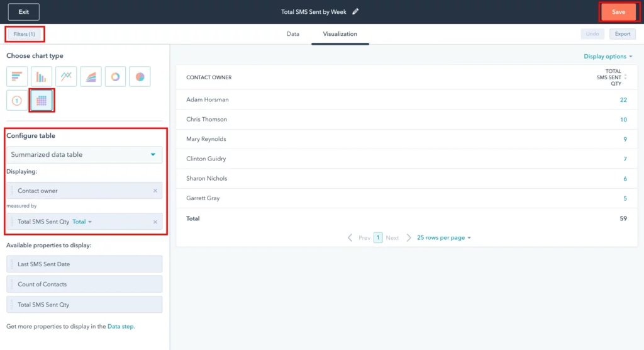Pick the pie chart type
The image size is (644, 350).
point(140,77)
